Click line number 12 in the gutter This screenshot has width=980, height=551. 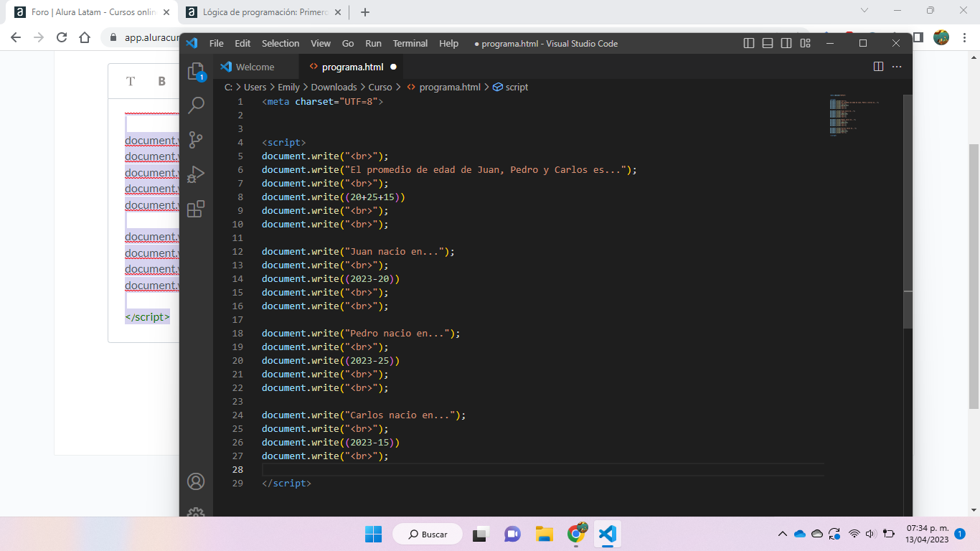click(238, 252)
